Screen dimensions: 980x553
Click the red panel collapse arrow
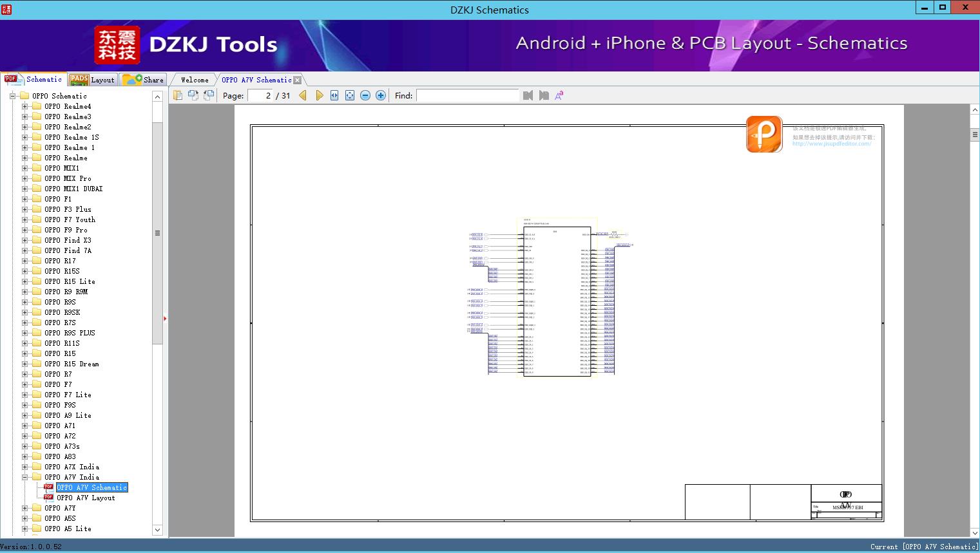pyautogui.click(x=165, y=319)
